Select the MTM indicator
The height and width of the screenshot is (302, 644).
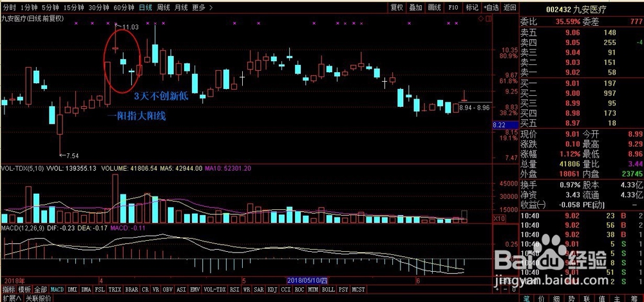point(313,290)
